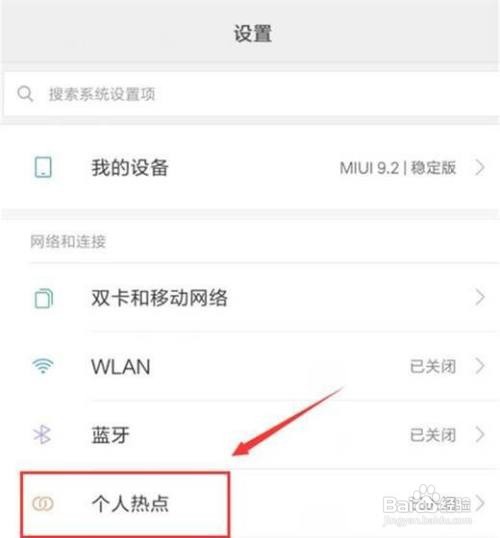Expand WLAN using its right chevron
The image size is (500, 538).
(480, 366)
